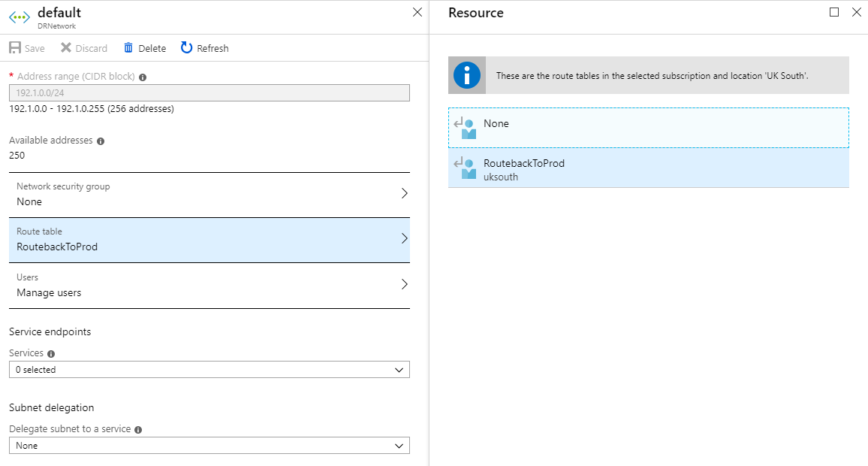Click the info icon next to Available addresses
The image size is (868, 466).
(101, 141)
